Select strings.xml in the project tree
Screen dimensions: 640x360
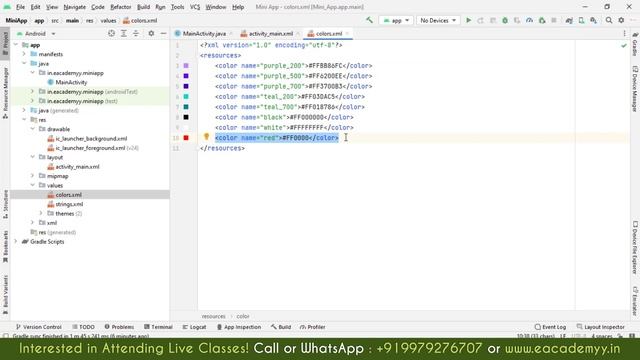[x=69, y=204]
